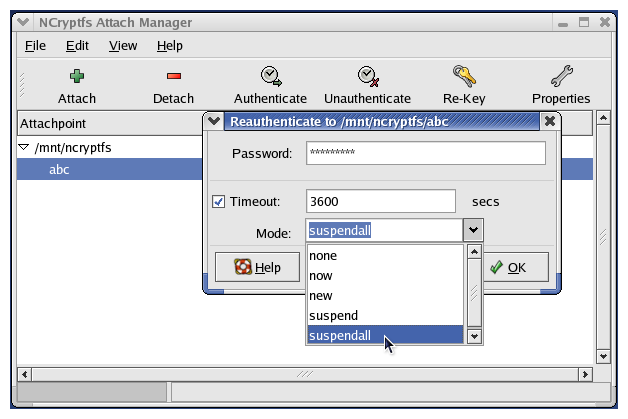628x419 pixels.
Task: Click the status bar progress area
Action: [92, 392]
